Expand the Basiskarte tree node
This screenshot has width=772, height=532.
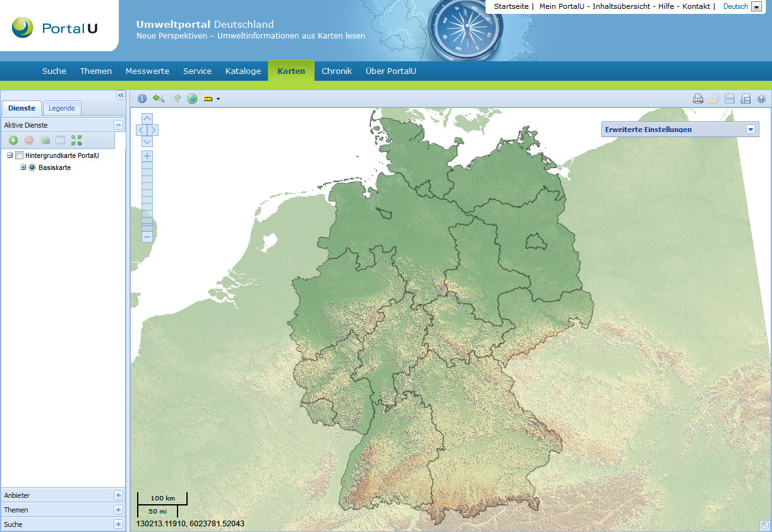click(x=23, y=167)
